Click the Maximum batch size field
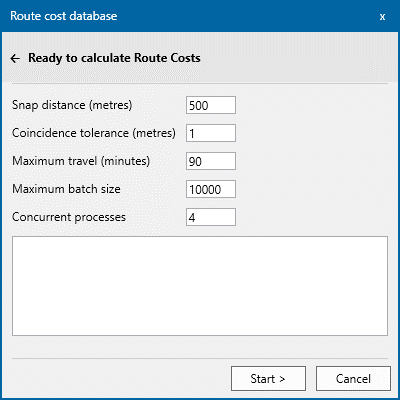Screen dimensions: 400x400 click(211, 189)
